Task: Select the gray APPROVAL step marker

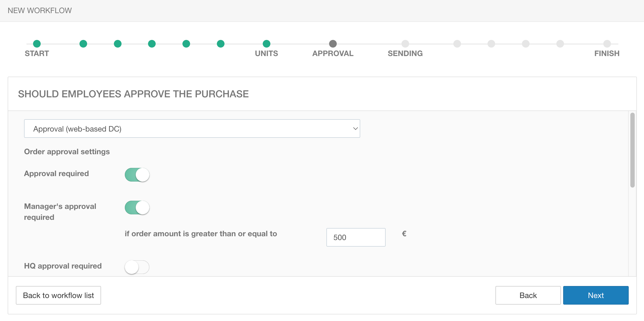Action: pyautogui.click(x=333, y=44)
